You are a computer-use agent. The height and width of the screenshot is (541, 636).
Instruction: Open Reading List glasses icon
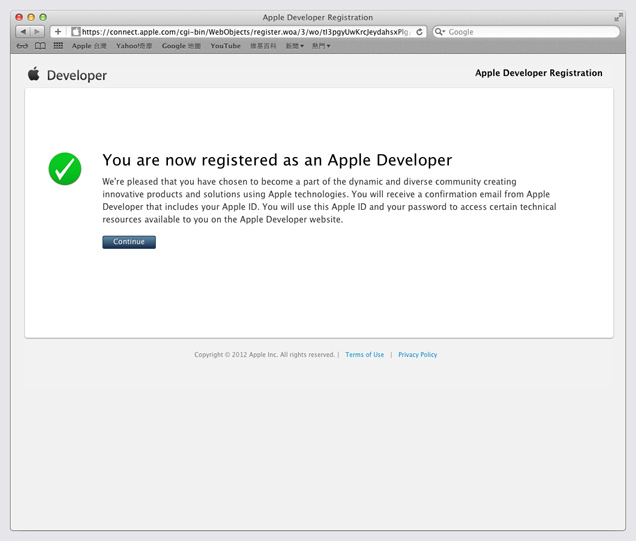[22, 46]
